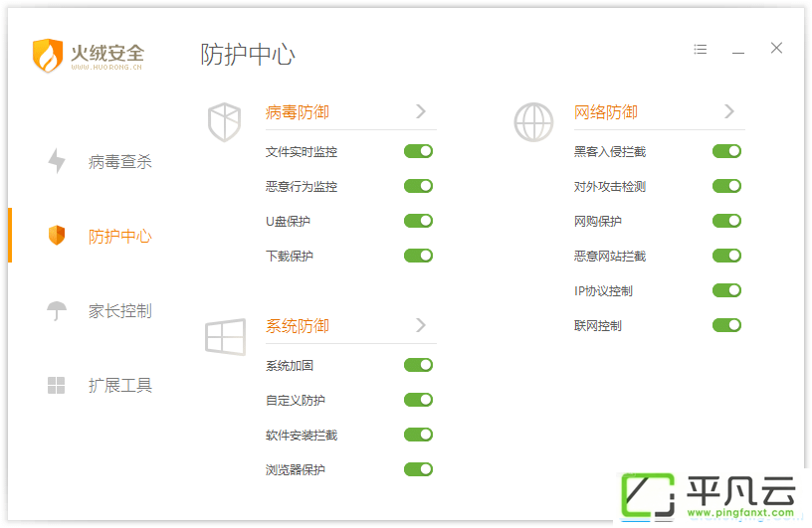Click the 防护中心 page title
The image size is (812, 528).
(x=248, y=55)
